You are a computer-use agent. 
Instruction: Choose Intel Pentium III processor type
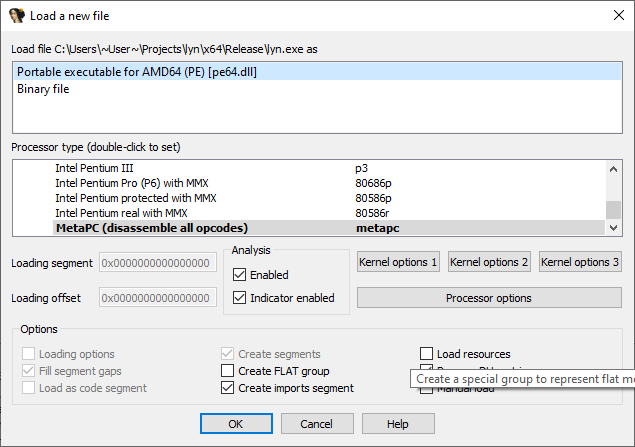94,168
